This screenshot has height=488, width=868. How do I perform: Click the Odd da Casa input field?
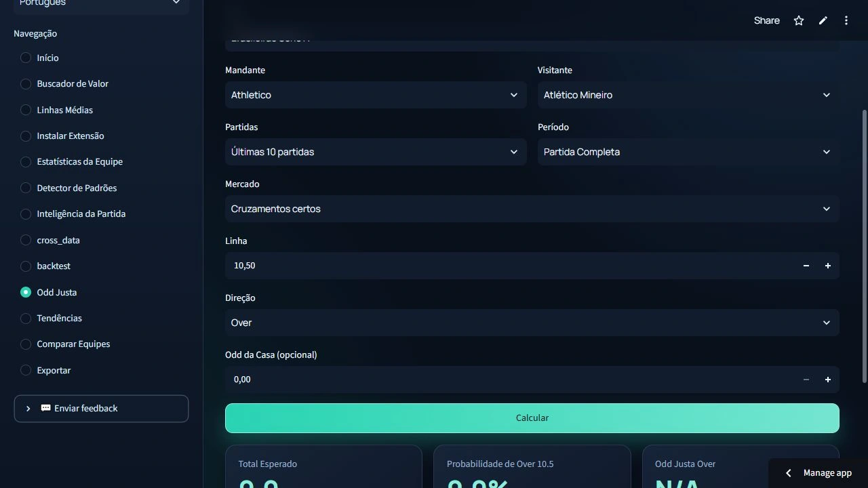(x=510, y=380)
